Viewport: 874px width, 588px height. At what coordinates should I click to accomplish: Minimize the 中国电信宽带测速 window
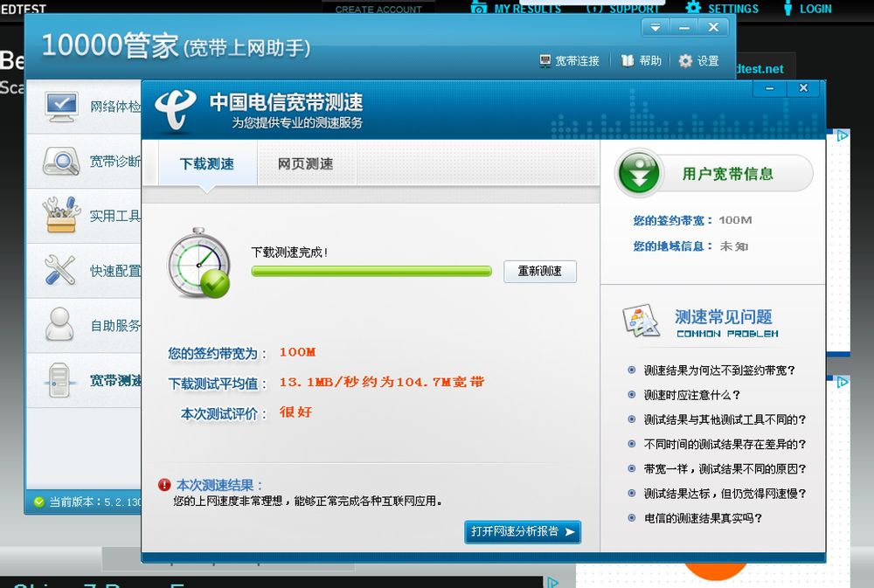[x=770, y=88]
